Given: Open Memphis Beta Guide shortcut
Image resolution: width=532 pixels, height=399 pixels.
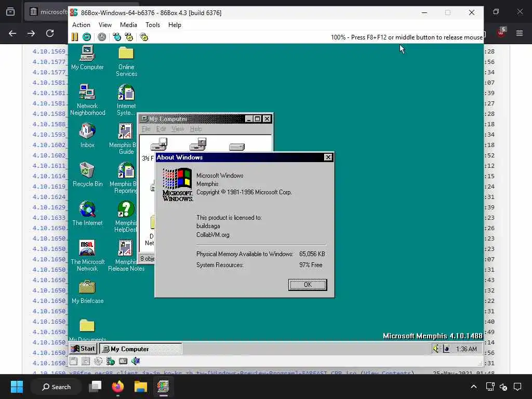Looking at the screenshot, I should [x=124, y=139].
